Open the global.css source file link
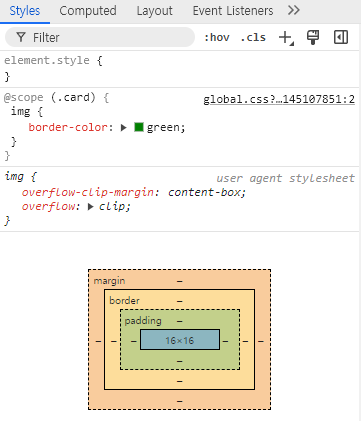 (279, 99)
